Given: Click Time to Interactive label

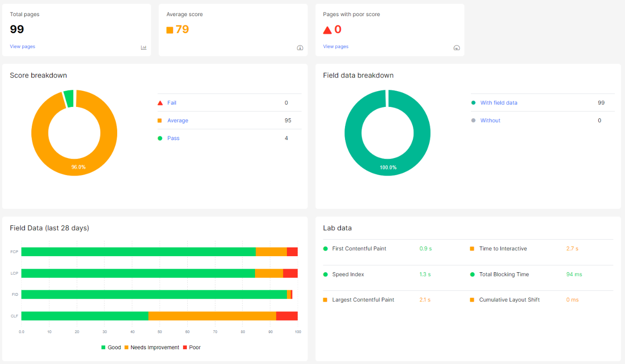Looking at the screenshot, I should coord(503,248).
